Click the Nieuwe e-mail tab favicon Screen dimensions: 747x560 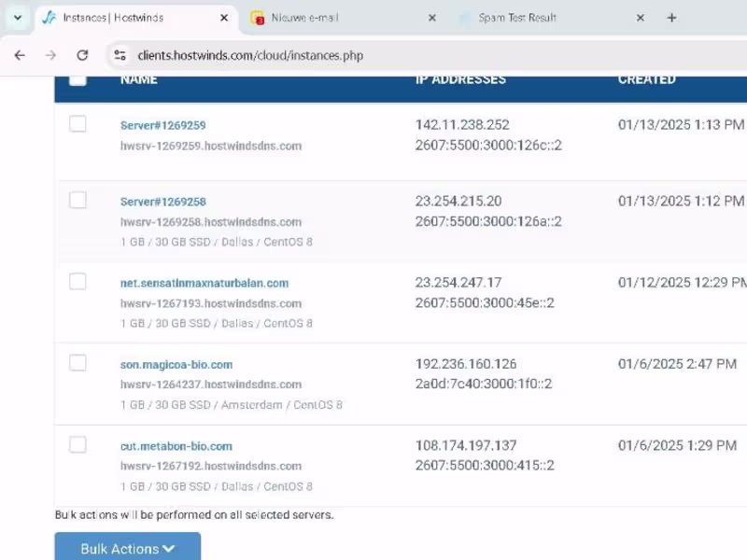click(258, 18)
